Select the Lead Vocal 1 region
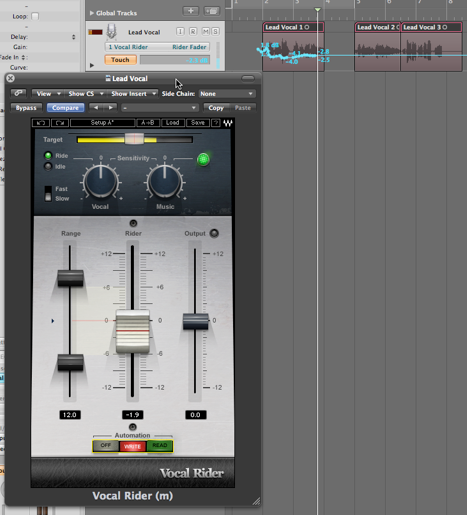 (293, 46)
